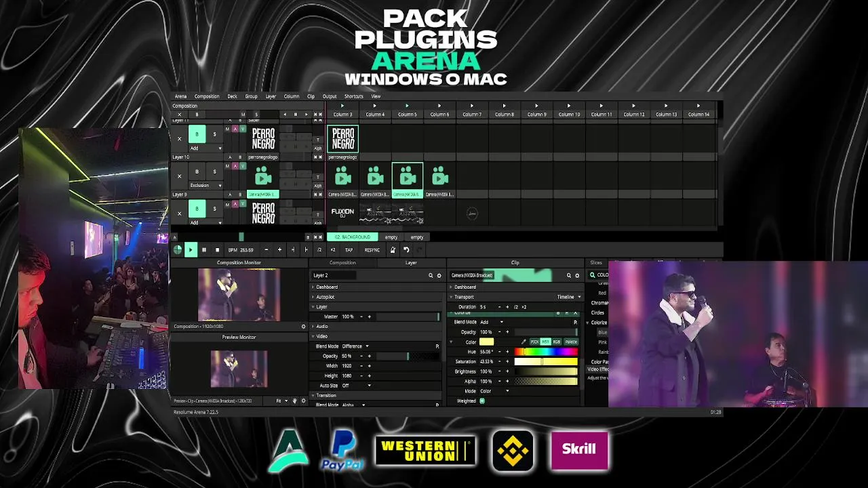Halve BPM with the /2 button
The height and width of the screenshot is (488, 868).
tap(319, 250)
